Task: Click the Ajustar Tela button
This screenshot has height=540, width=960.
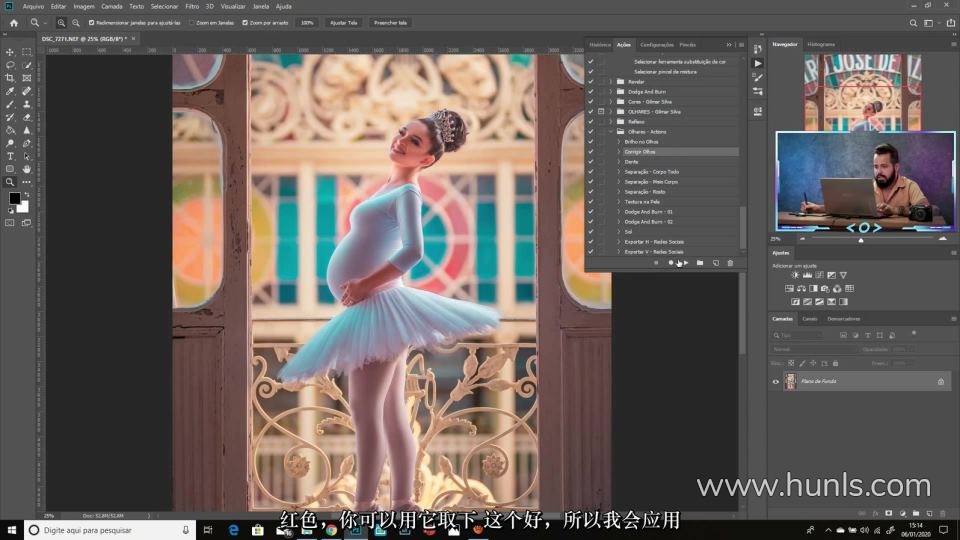Action: (x=343, y=22)
